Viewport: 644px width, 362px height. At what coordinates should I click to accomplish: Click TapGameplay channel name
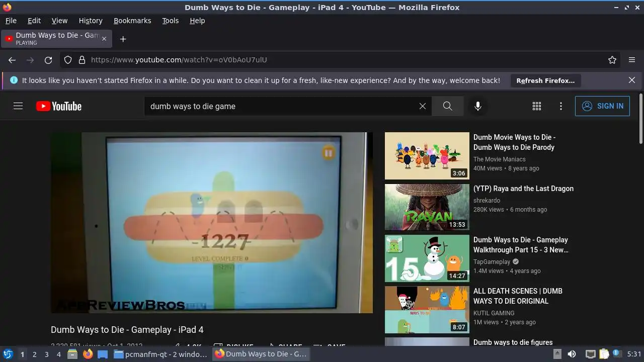coord(492,261)
